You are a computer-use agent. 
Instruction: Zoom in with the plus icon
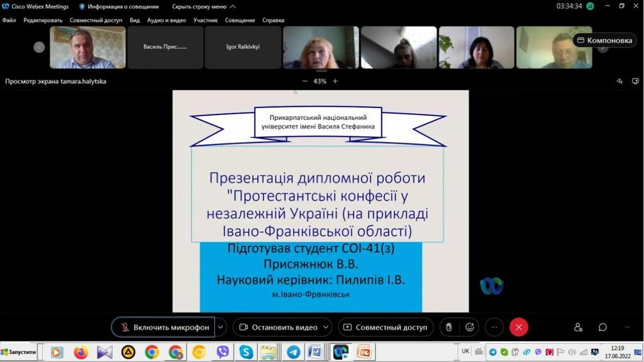[335, 81]
